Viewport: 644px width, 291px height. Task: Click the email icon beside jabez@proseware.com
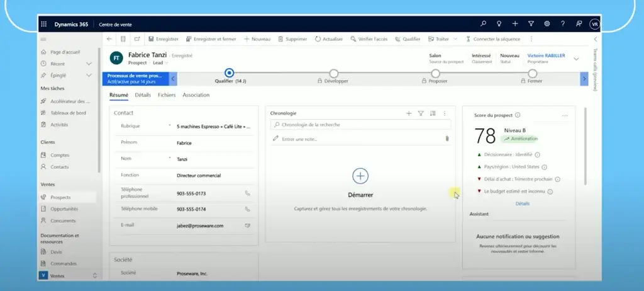click(247, 225)
